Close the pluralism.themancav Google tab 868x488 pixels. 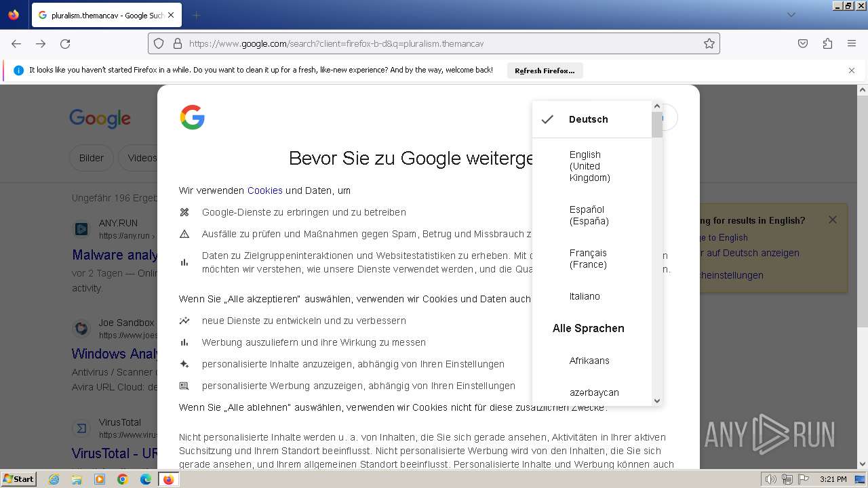tap(170, 15)
